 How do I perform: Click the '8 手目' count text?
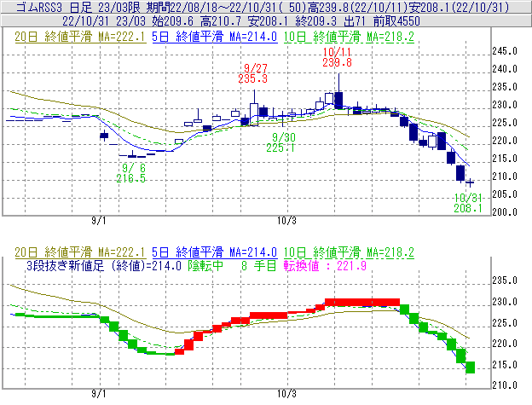(x=259, y=265)
